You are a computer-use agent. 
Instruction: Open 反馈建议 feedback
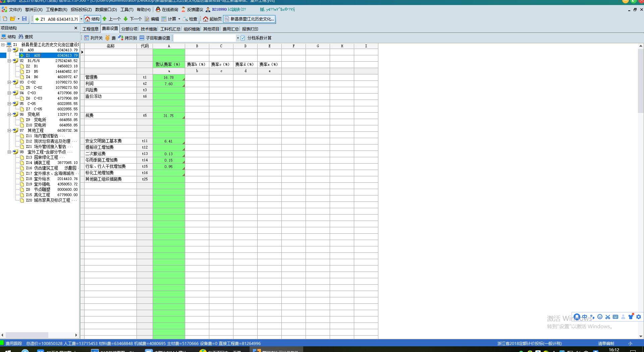192,9
